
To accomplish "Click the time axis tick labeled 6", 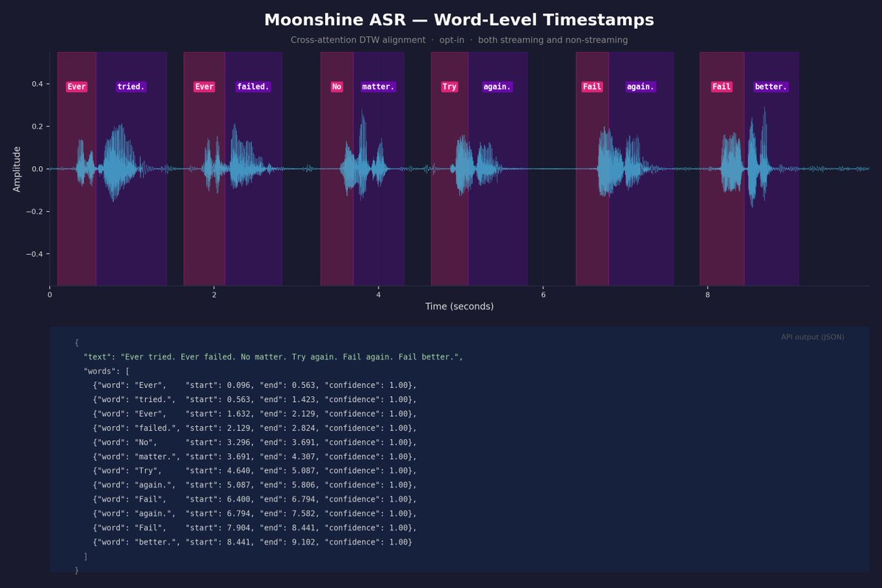I will [x=544, y=295].
